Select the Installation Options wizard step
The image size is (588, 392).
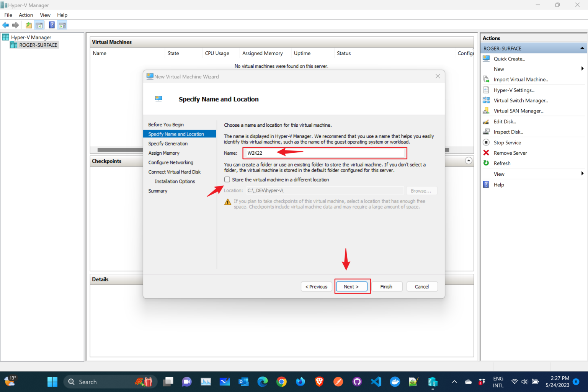click(175, 181)
